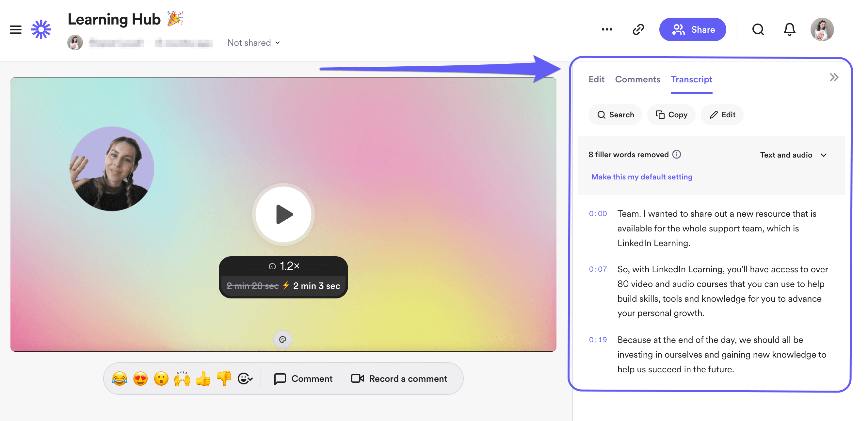This screenshot has width=868, height=421.
Task: Click the Copy transcript icon
Action: [x=672, y=115]
